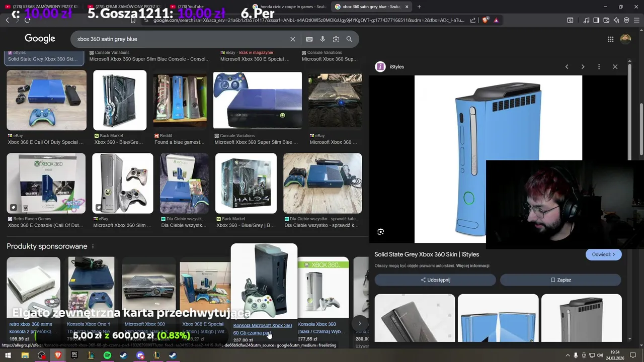Screen dimensions: 644x362
Task: Open Spotify from the taskbar
Action: coord(107,355)
